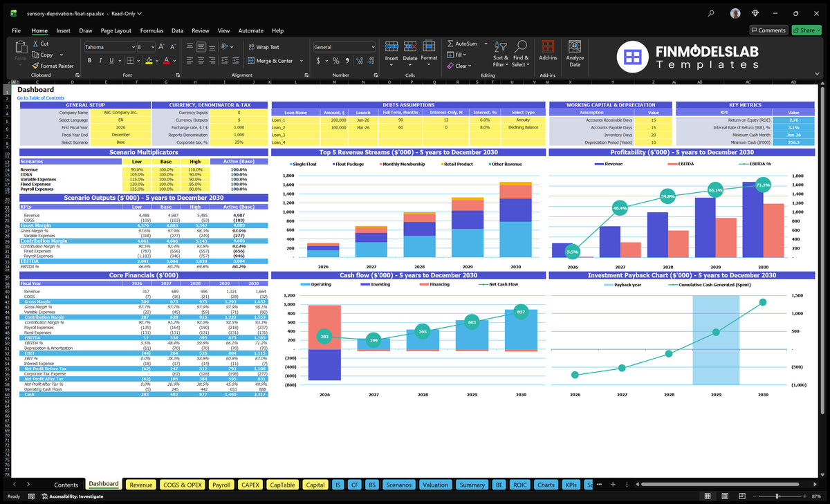Click the Comments button
This screenshot has height=504, width=830.
pos(768,30)
